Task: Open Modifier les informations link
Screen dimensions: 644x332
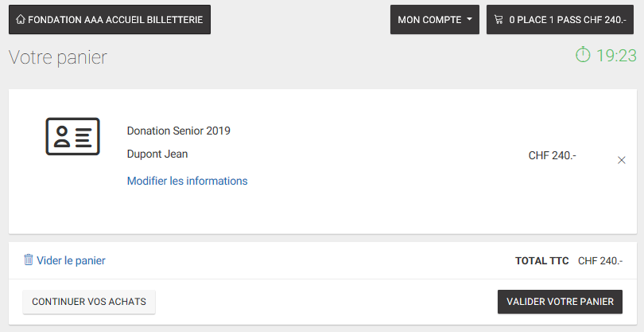Action: [188, 181]
